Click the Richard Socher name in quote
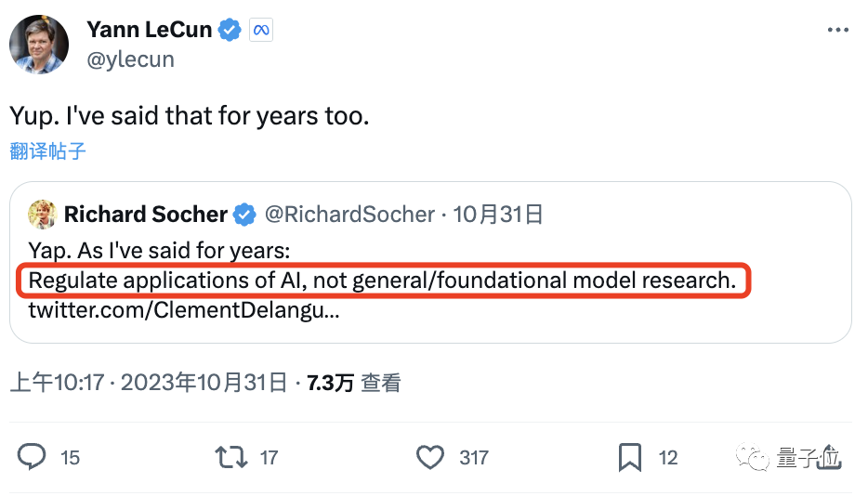 146,215
